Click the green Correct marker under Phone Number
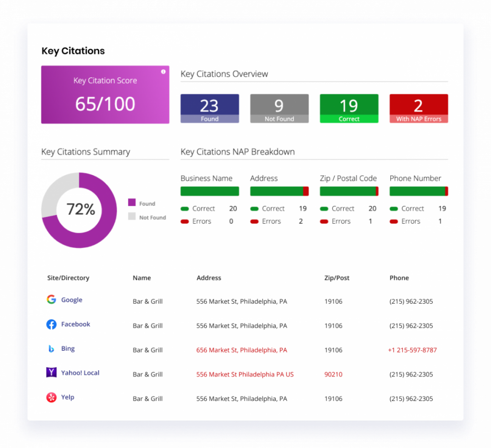The image size is (491, 448). pyautogui.click(x=394, y=209)
